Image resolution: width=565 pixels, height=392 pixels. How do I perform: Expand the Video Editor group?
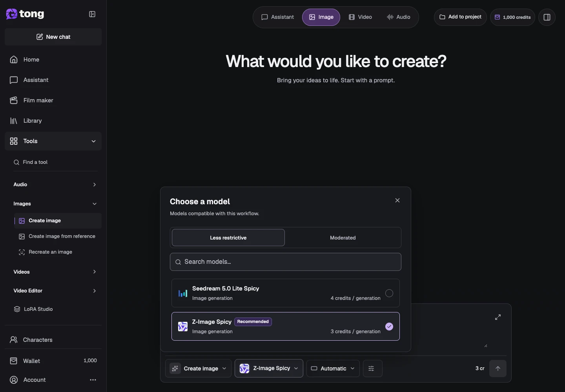pyautogui.click(x=55, y=291)
